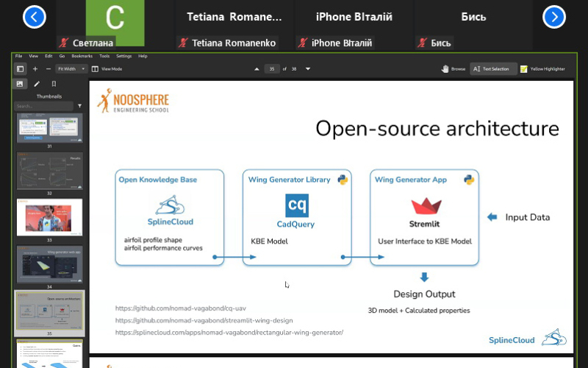Click the SplineCloud logo in Knowledge Base box

coord(171,210)
